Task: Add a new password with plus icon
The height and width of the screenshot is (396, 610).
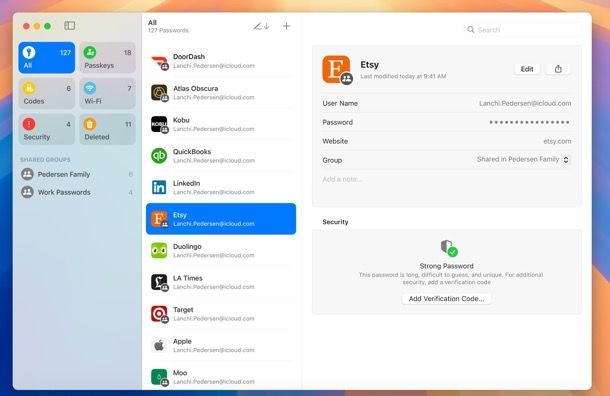Action: point(286,26)
